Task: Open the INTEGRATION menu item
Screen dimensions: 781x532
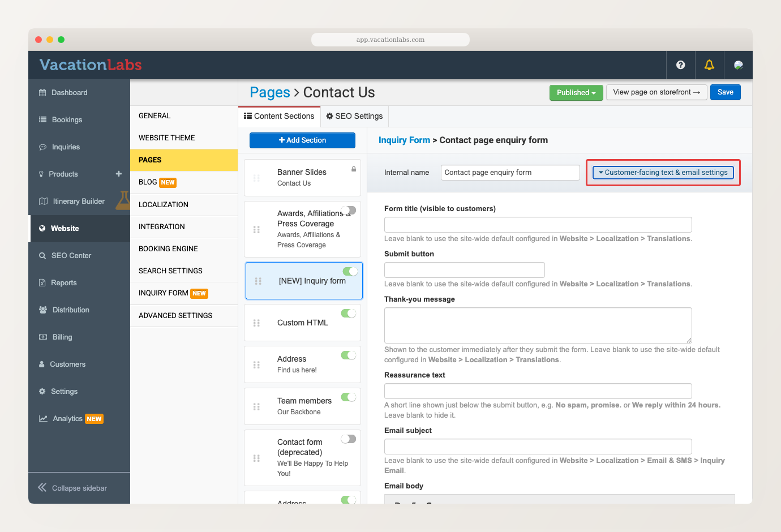Action: pos(184,227)
